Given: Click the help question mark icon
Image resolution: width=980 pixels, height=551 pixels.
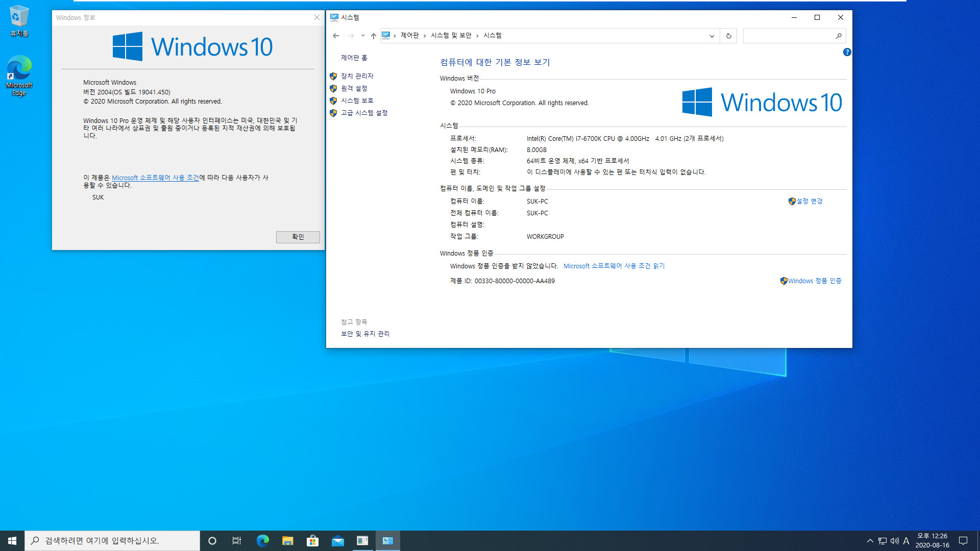Looking at the screenshot, I should 847,52.
